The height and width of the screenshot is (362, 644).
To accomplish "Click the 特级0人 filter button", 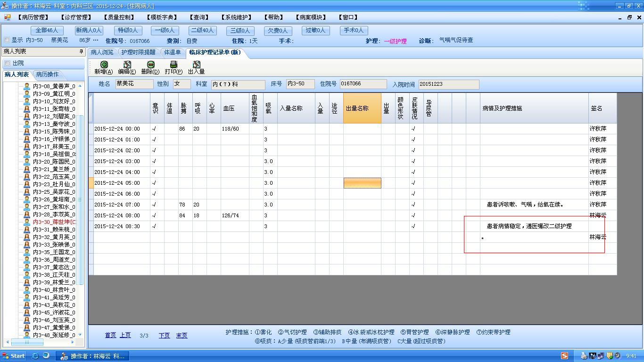I will point(127,30).
